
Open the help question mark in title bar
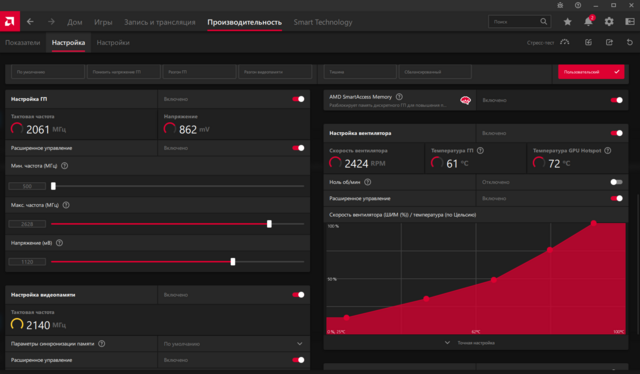pyautogui.click(x=578, y=5)
